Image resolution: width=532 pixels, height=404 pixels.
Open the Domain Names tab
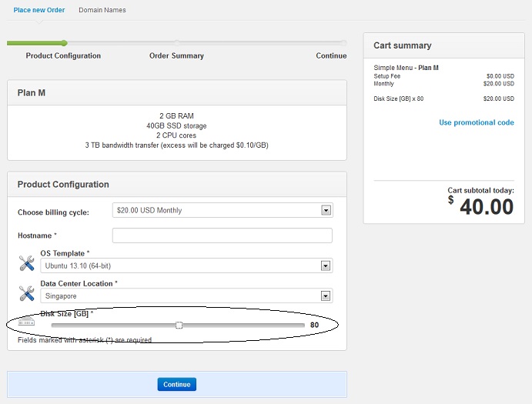102,10
